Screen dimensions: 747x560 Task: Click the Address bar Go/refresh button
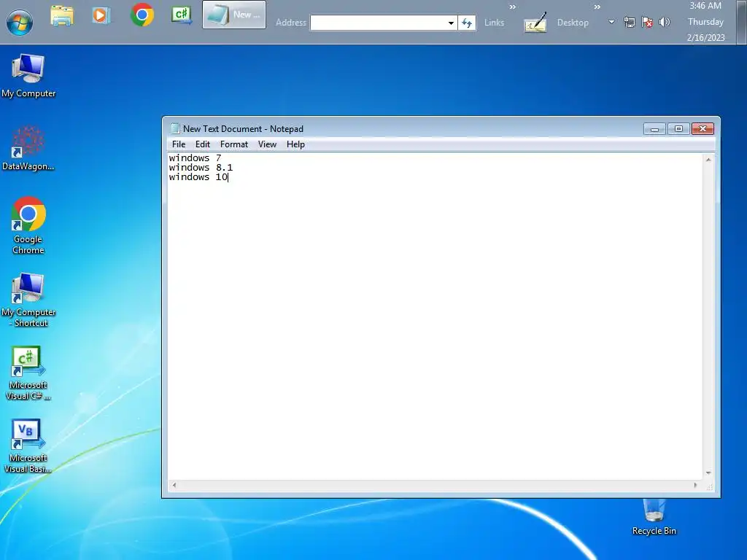coord(467,23)
